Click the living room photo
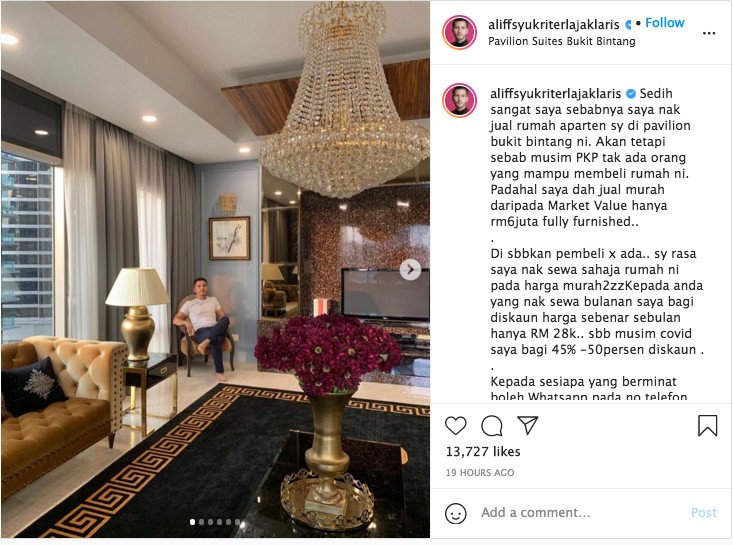Viewport: 733px width, 545px height. (x=216, y=269)
